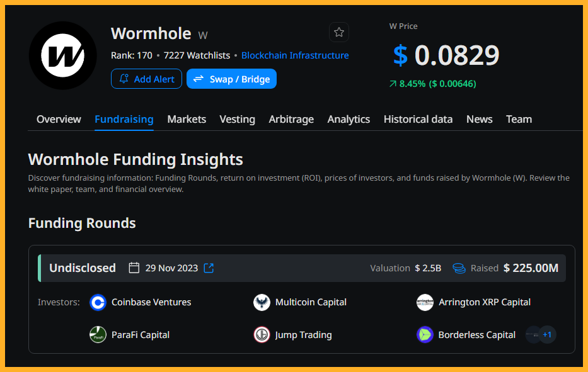Image resolution: width=588 pixels, height=372 pixels.
Task: Click the ParaFi Capital logo icon
Action: click(98, 334)
